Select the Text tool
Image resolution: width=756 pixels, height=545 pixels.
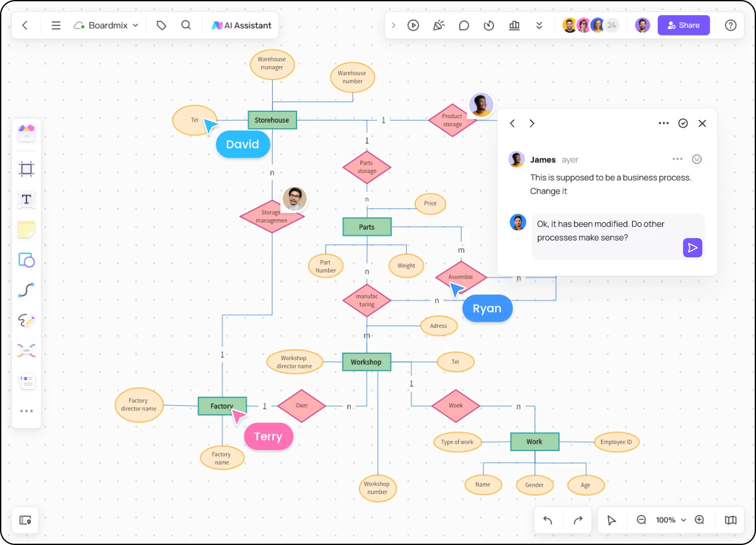click(x=27, y=200)
